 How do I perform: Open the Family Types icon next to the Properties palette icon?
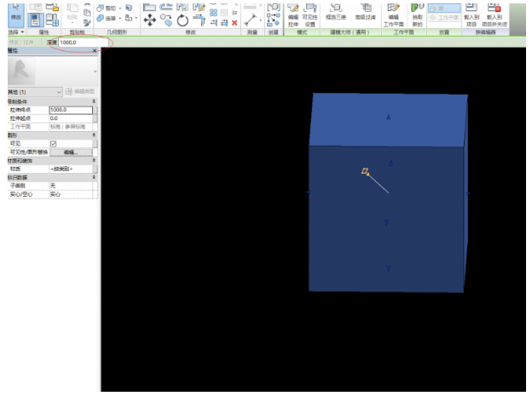click(x=52, y=20)
